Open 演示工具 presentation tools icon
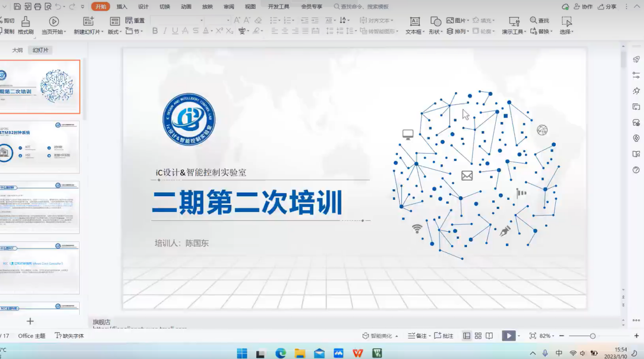644x359 pixels. pos(514,22)
